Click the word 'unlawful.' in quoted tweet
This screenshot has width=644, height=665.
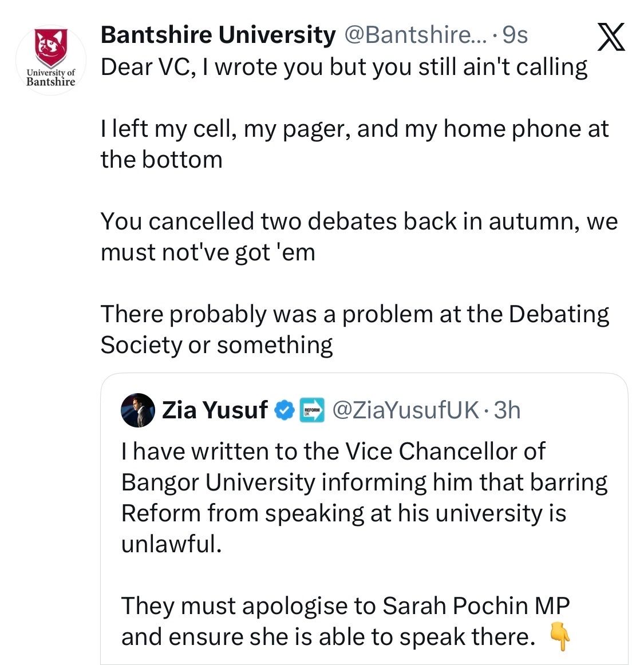pos(171,544)
